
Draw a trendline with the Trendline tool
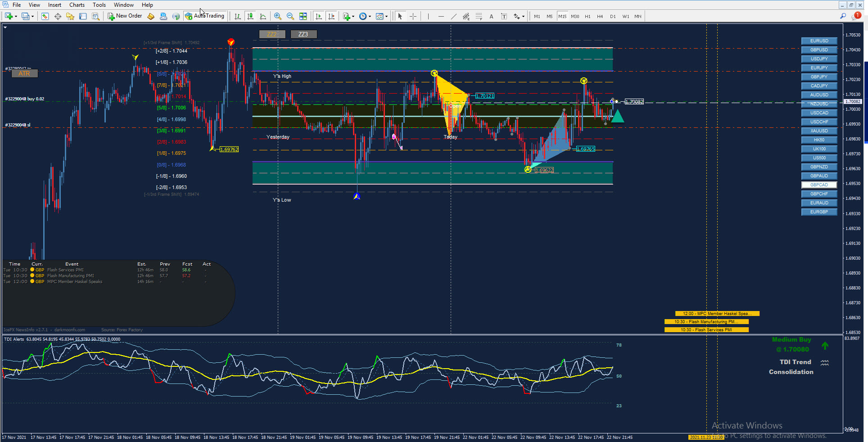pyautogui.click(x=453, y=16)
